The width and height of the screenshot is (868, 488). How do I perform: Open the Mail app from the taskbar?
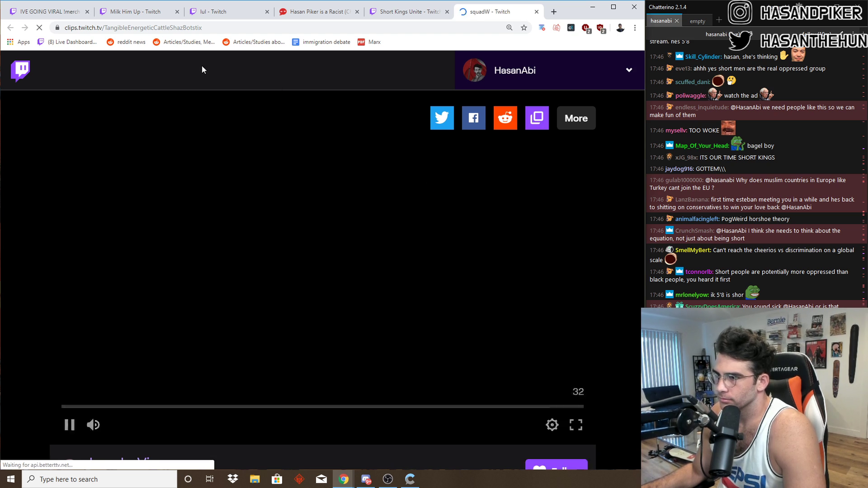[x=322, y=479]
